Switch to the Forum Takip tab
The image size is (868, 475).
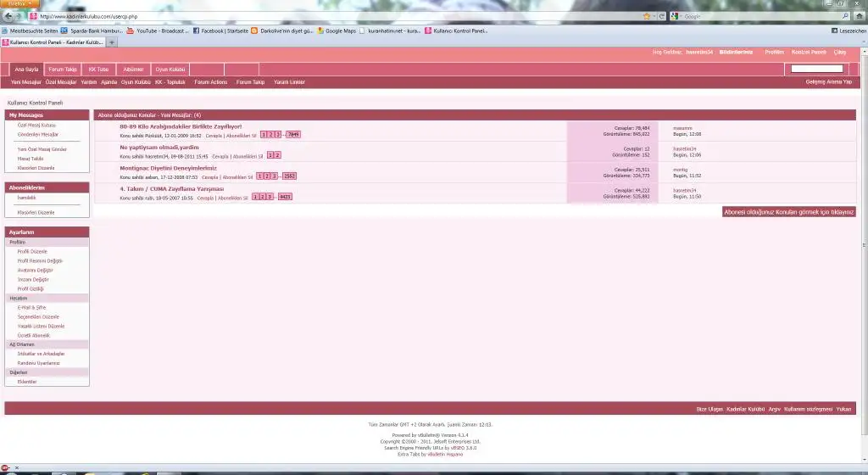(x=63, y=70)
